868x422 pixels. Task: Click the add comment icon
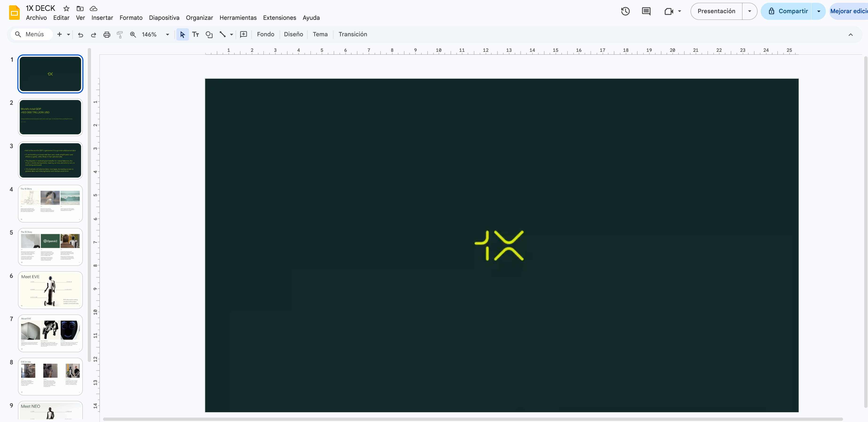[x=243, y=34]
